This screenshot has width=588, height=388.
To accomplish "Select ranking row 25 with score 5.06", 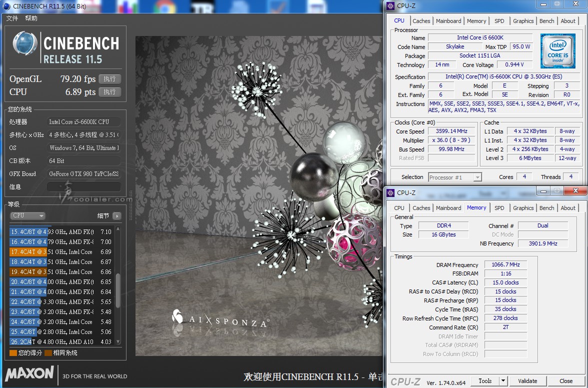I will point(62,332).
